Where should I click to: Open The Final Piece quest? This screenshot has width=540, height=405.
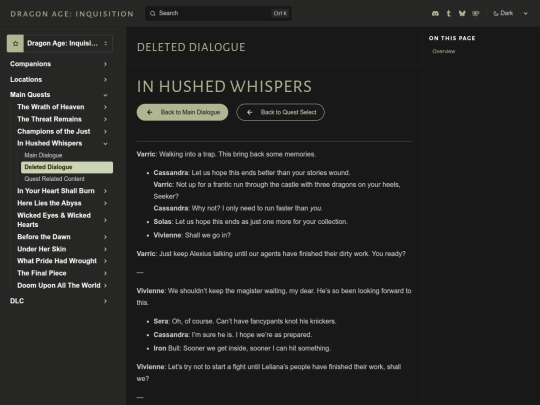(42, 273)
